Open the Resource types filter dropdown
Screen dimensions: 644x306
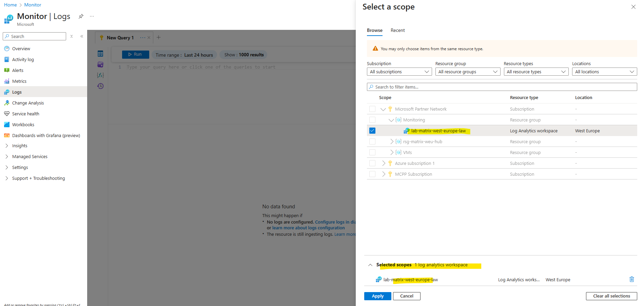pyautogui.click(x=536, y=72)
